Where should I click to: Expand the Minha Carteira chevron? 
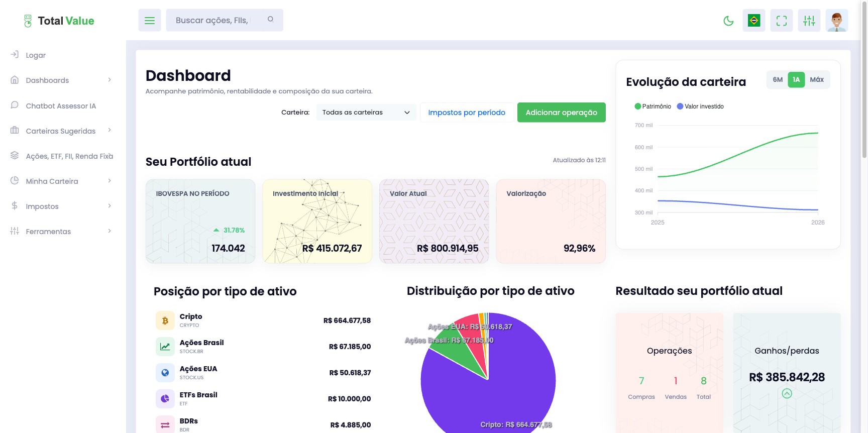[110, 181]
